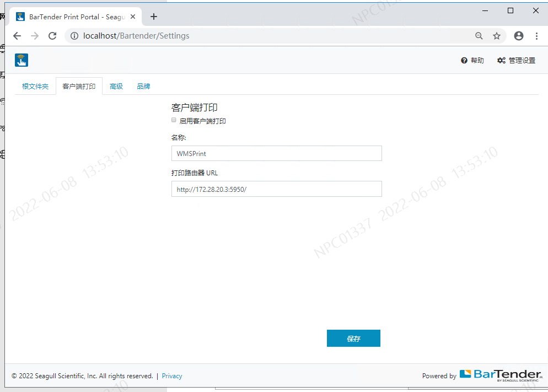Image resolution: width=548 pixels, height=392 pixels.
Task: Click the 名称 field containing WMSPrint
Action: click(x=276, y=153)
